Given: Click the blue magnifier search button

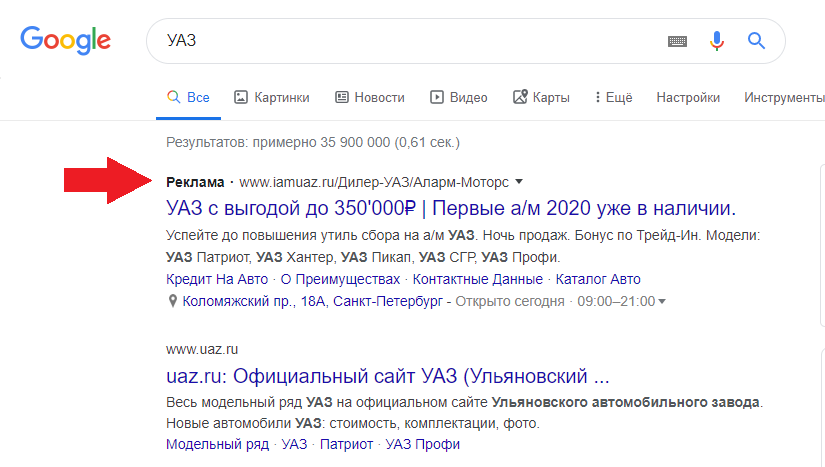Looking at the screenshot, I should pos(756,40).
